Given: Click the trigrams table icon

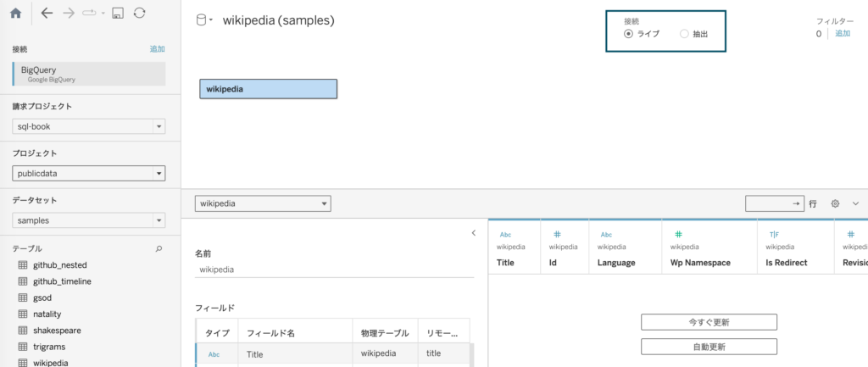Looking at the screenshot, I should [23, 347].
